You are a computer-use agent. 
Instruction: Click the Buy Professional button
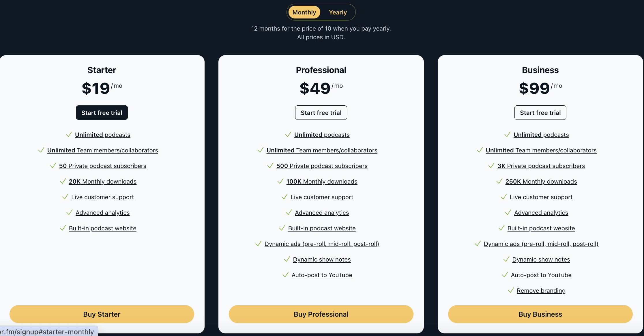point(321,314)
